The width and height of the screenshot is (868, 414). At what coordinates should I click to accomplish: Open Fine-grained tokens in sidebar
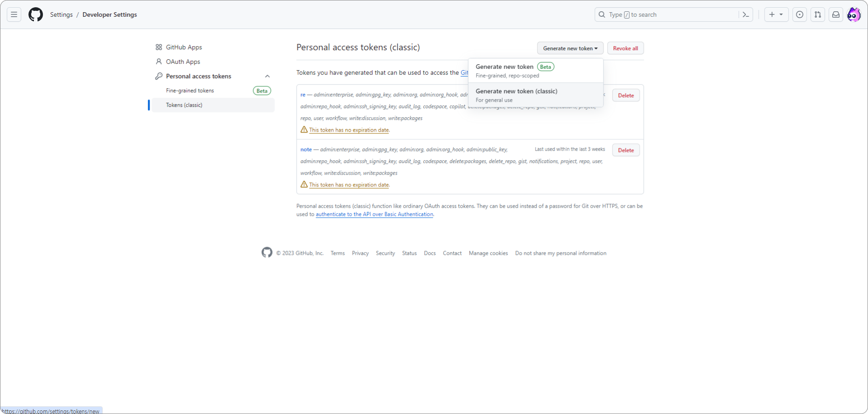tap(190, 90)
